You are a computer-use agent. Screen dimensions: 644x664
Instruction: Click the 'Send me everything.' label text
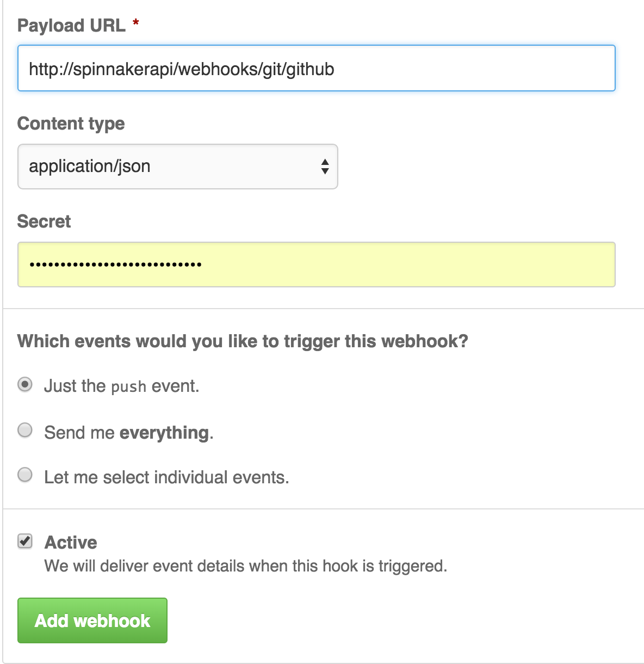click(x=129, y=433)
